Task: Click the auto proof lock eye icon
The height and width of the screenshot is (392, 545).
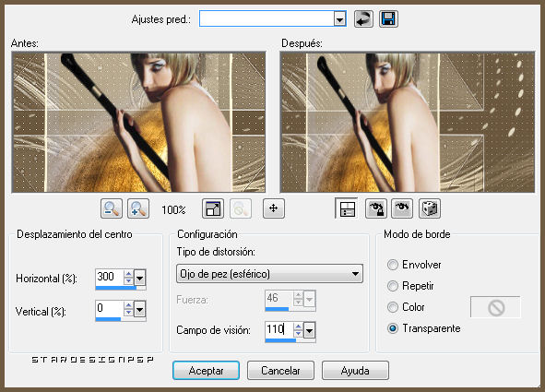Action: (376, 208)
